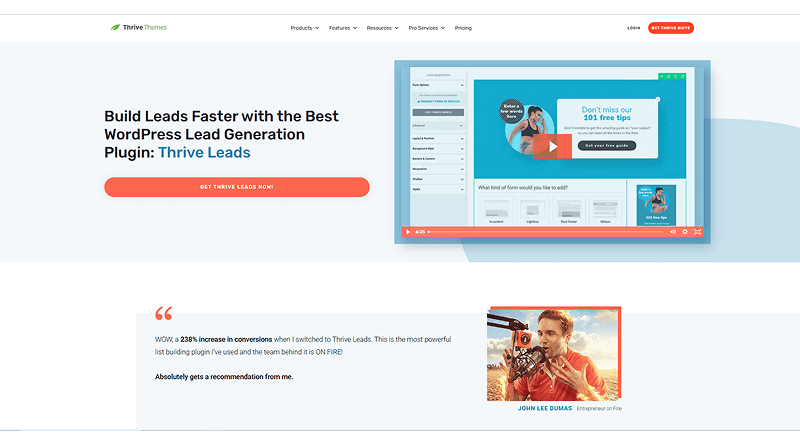
Task: Click the Login link
Action: pos(634,28)
